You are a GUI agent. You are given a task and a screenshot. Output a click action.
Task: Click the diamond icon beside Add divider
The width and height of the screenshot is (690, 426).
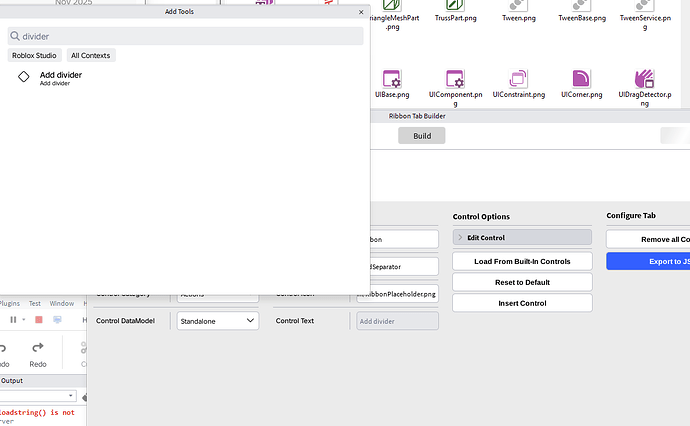click(24, 77)
